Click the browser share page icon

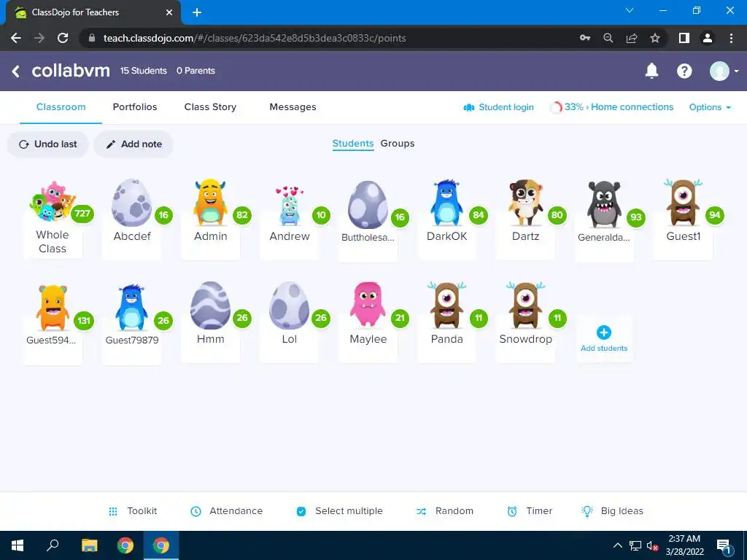tap(632, 38)
